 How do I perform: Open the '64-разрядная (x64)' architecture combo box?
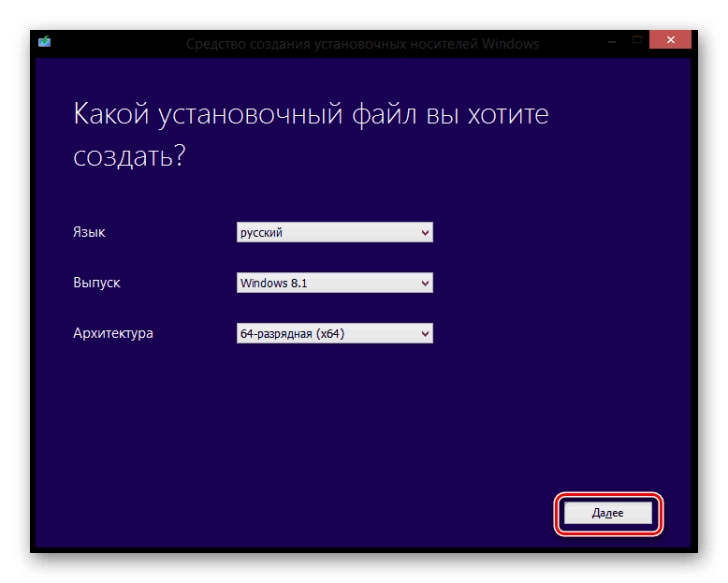(x=334, y=333)
